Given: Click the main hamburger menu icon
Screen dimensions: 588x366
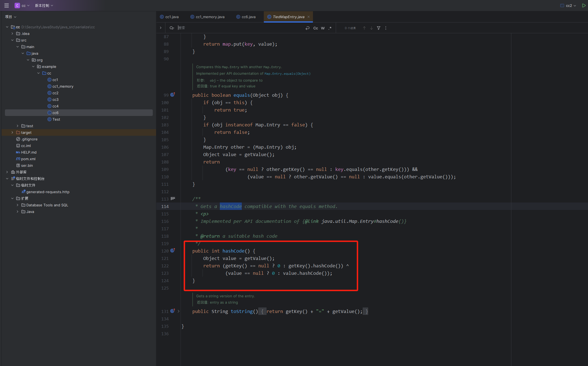Looking at the screenshot, I should pyautogui.click(x=7, y=5).
